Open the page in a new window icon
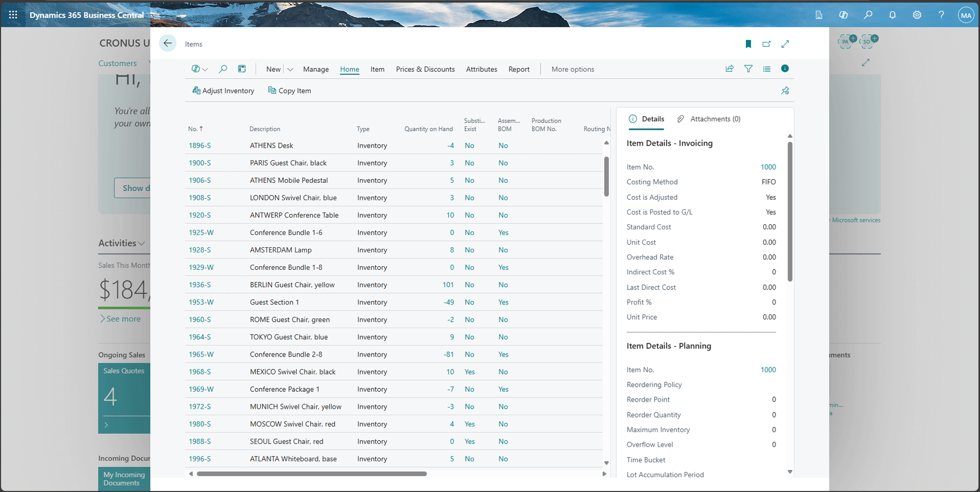The height and width of the screenshot is (492, 980). (x=766, y=44)
